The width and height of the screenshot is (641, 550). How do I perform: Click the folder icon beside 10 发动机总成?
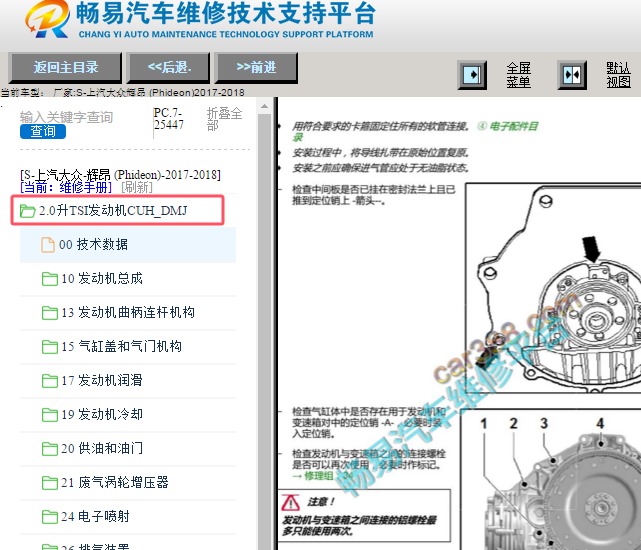click(49, 279)
